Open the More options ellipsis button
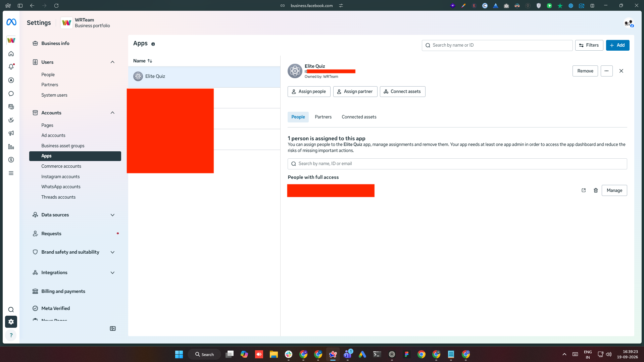The height and width of the screenshot is (362, 644). pos(606,71)
